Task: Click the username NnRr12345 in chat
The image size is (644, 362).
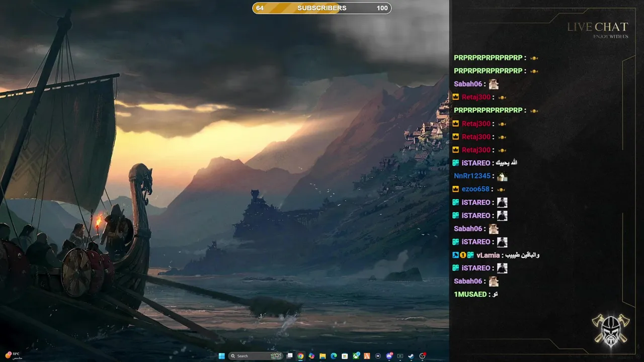Action: pos(472,176)
